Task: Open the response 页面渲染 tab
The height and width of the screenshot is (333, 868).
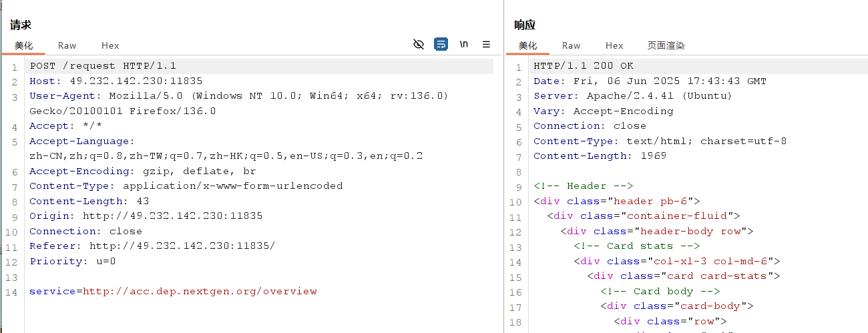Action: (666, 45)
